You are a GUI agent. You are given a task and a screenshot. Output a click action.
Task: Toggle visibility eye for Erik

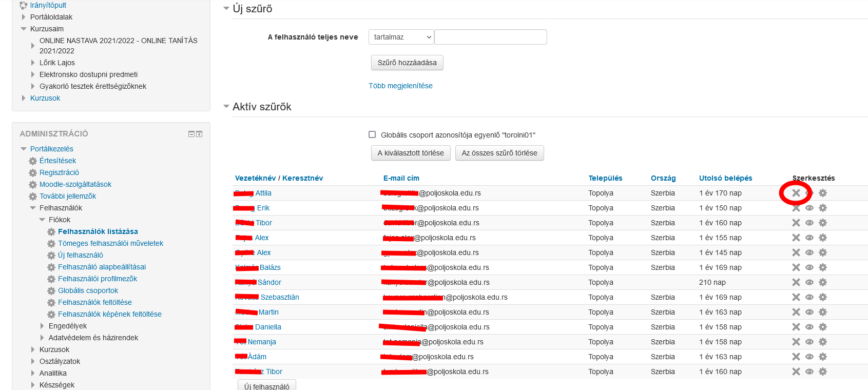tap(809, 208)
